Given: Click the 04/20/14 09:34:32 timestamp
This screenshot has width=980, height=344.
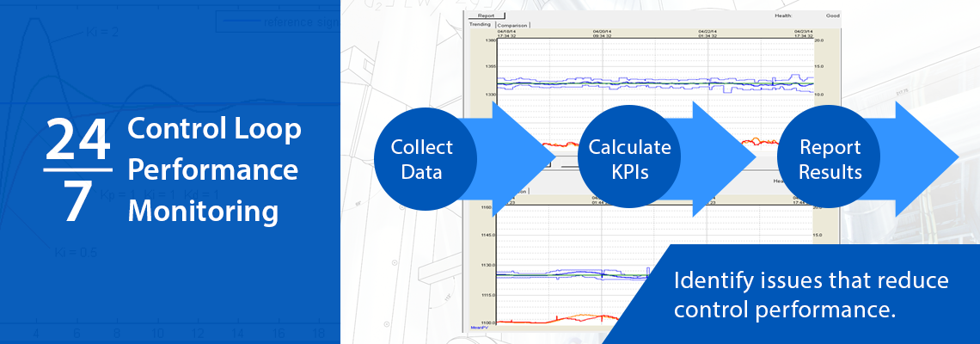Looking at the screenshot, I should (601, 34).
